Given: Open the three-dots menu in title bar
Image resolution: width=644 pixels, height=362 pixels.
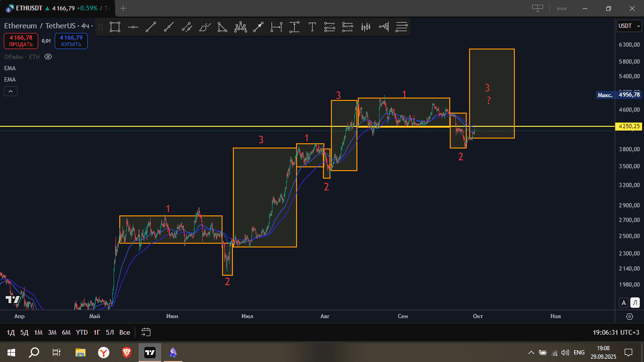Looking at the screenshot, I should point(561,8).
